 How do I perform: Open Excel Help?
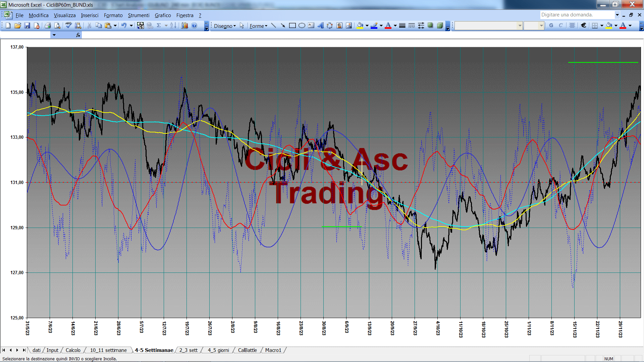(x=194, y=25)
